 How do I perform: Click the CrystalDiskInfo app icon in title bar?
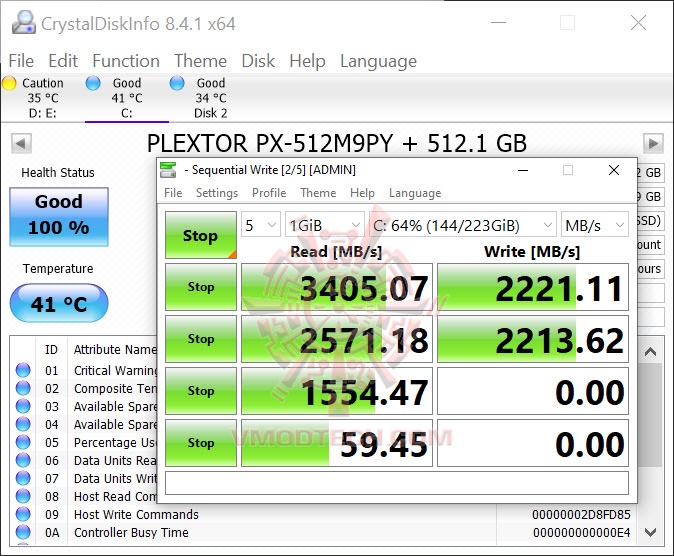[x=24, y=22]
